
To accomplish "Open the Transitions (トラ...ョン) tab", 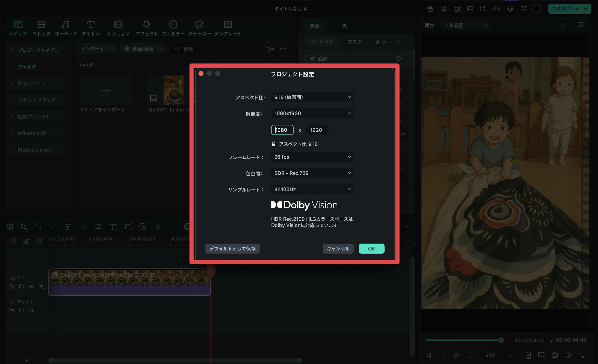I will (x=118, y=28).
